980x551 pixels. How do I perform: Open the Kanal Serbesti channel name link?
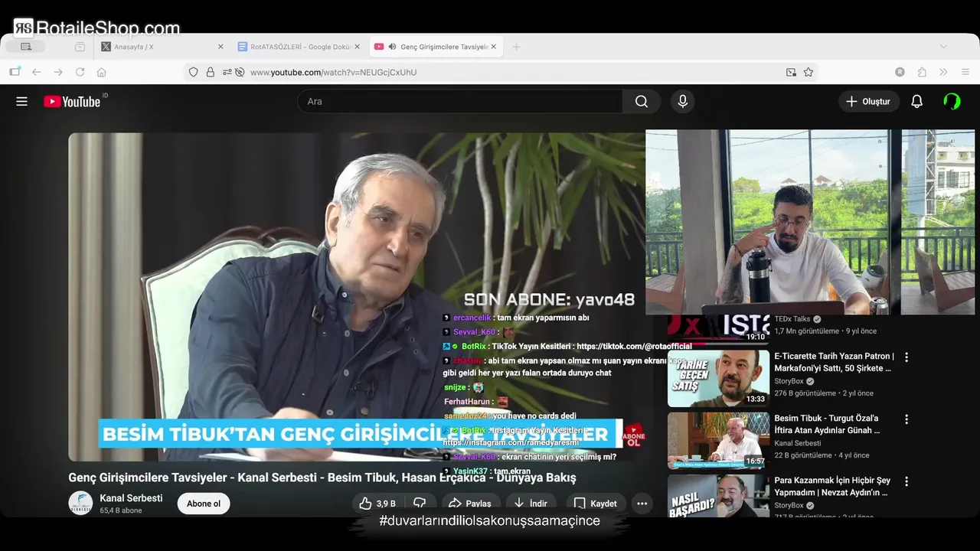[x=131, y=498]
